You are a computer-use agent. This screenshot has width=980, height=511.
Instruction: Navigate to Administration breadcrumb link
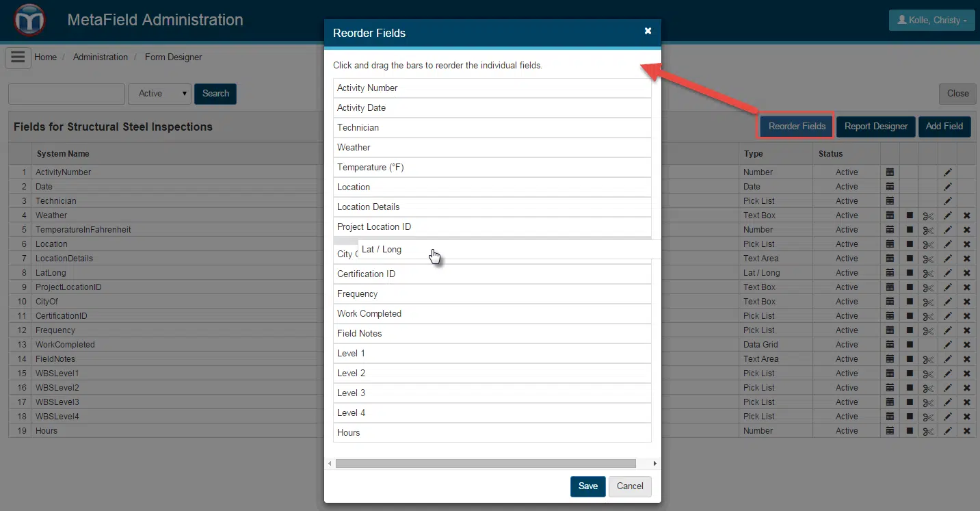[x=101, y=57]
